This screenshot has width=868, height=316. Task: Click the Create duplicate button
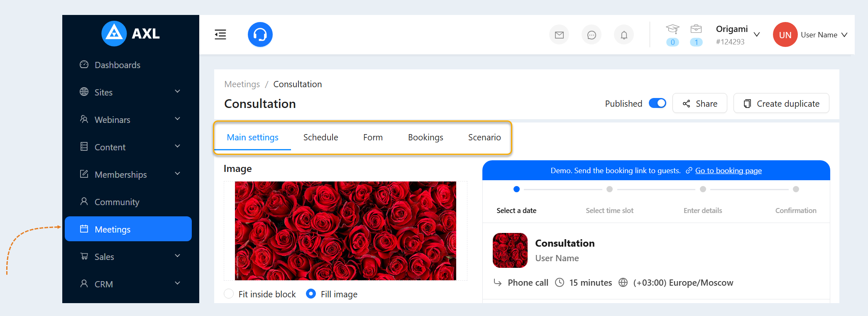click(x=781, y=103)
